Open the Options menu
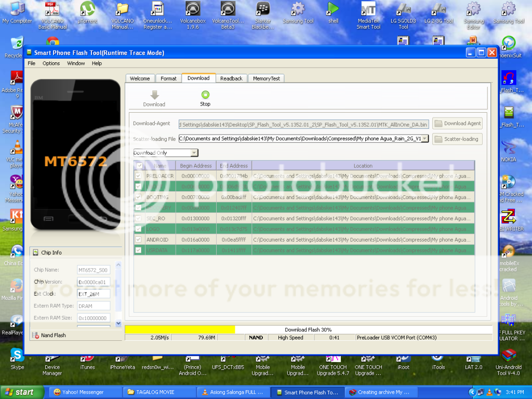This screenshot has width=532, height=399. [x=51, y=63]
